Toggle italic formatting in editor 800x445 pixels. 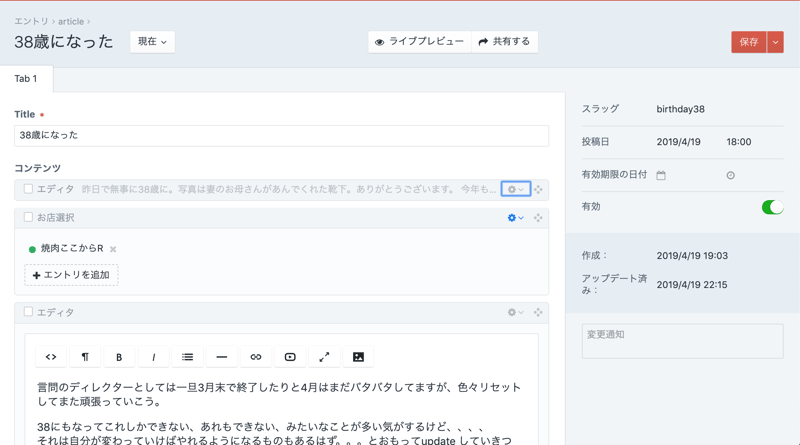[x=153, y=357]
